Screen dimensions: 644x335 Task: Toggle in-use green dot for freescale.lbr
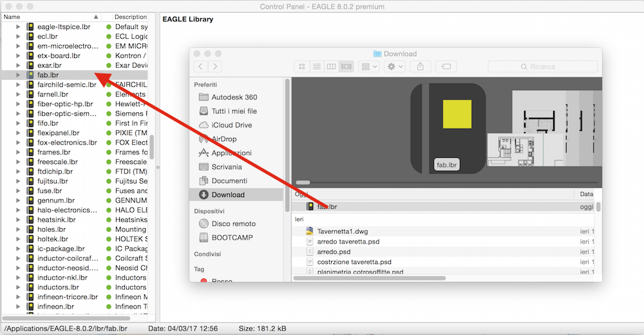(x=109, y=162)
